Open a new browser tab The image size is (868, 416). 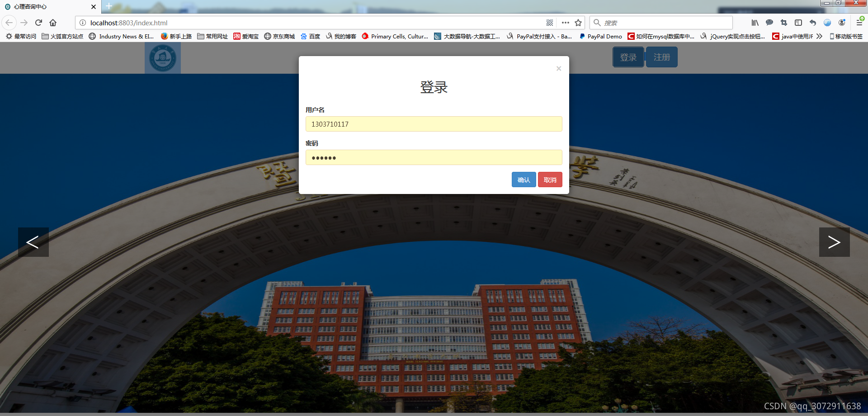point(109,6)
